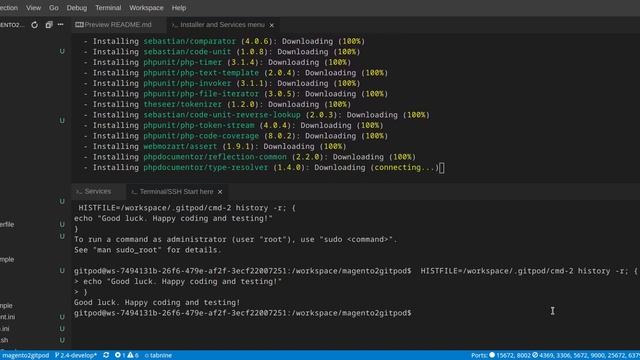Click phpunit/php-timer package text
The width and height of the screenshot is (640, 360).
tap(182, 62)
